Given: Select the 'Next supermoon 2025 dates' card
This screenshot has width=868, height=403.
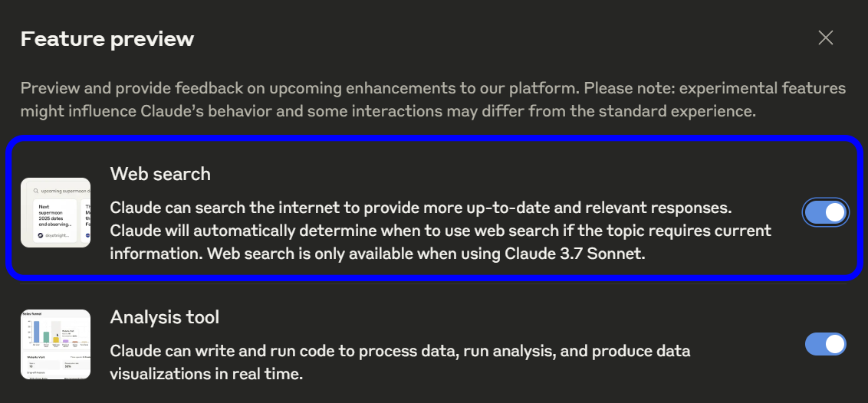Looking at the screenshot, I should 54,221.
